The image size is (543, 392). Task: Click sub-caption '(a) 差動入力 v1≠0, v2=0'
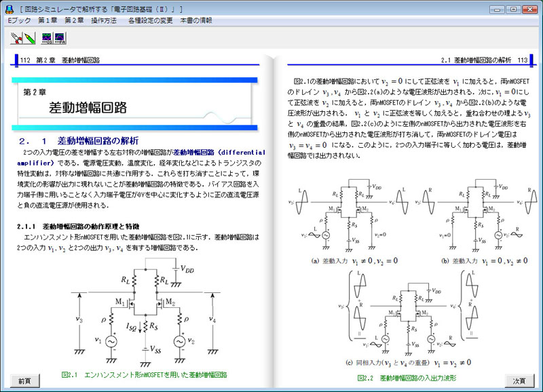[x=354, y=261]
